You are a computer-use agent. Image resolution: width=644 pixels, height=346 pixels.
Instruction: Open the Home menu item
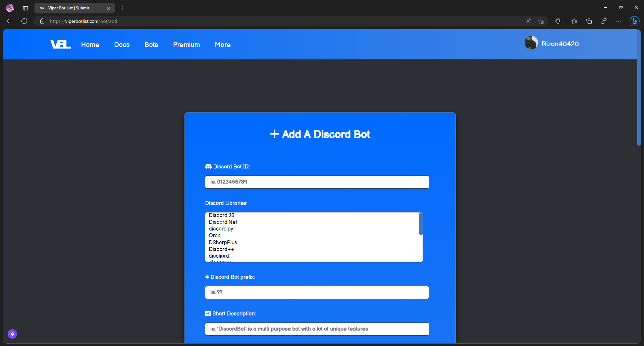(90, 45)
